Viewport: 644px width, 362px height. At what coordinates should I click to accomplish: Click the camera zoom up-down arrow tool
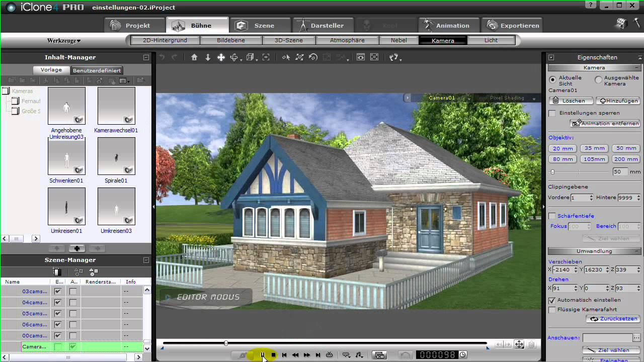208,57
